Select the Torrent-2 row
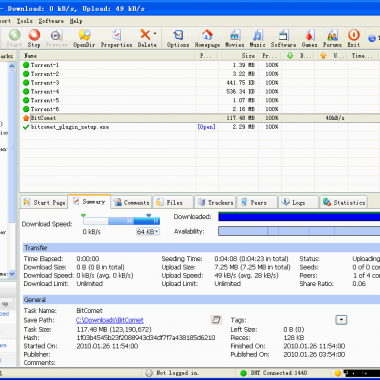Viewport: 380px width, 380px height. click(199, 74)
